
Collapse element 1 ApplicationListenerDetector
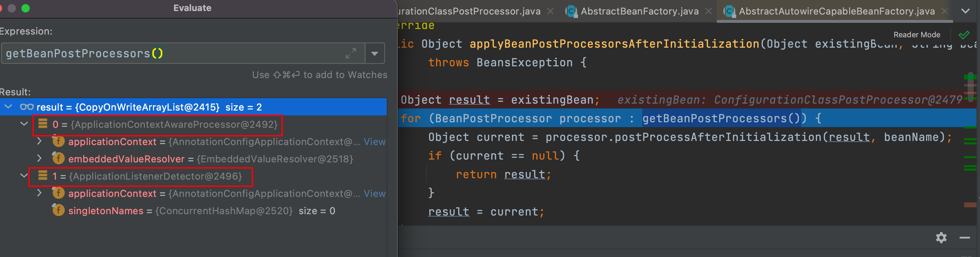(x=24, y=176)
